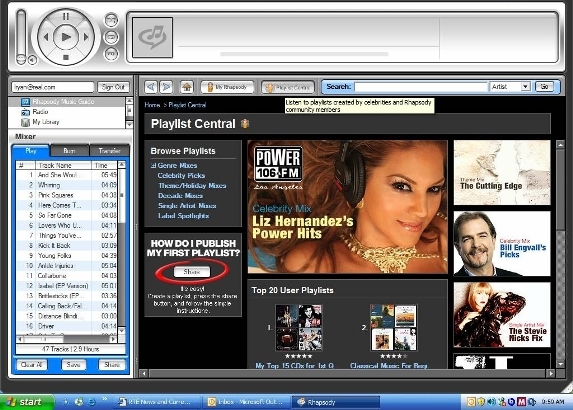This screenshot has width=573, height=410.
Task: Go back with the left arrow button
Action: pyautogui.click(x=151, y=87)
